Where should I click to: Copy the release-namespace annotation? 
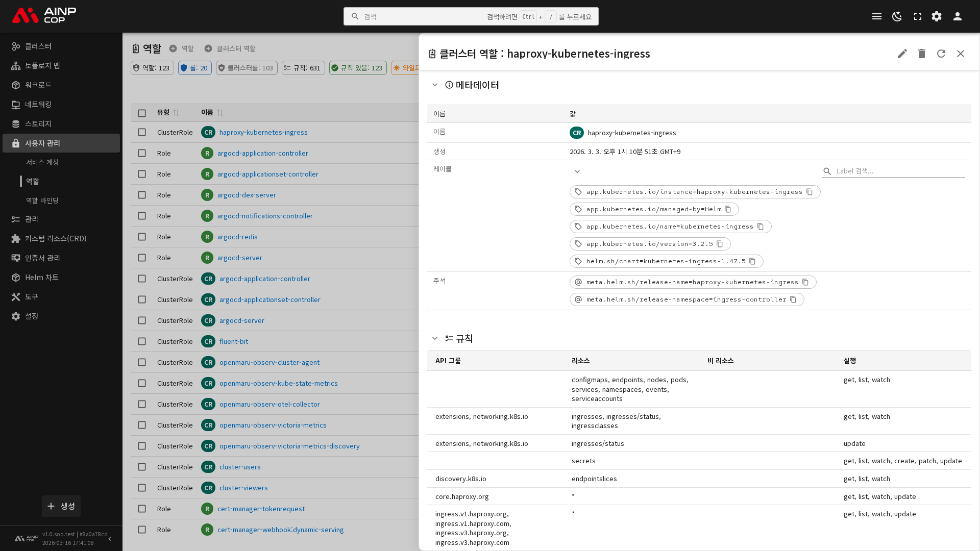coord(793,299)
